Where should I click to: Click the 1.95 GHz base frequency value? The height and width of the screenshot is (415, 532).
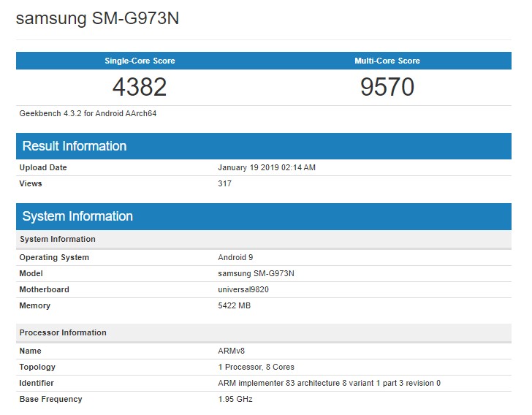coord(235,399)
